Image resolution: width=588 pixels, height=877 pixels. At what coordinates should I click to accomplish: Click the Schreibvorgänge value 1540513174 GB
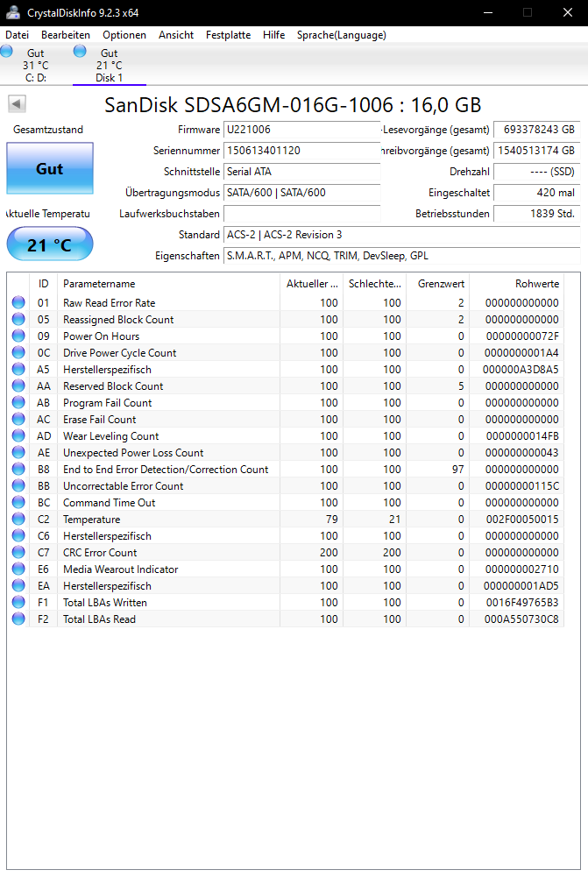[537, 151]
